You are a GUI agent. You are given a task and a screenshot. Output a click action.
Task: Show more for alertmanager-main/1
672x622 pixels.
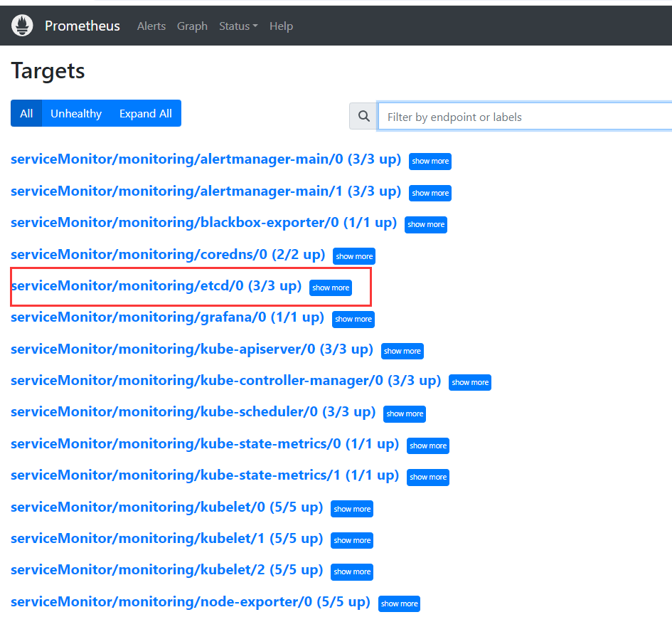tap(430, 193)
